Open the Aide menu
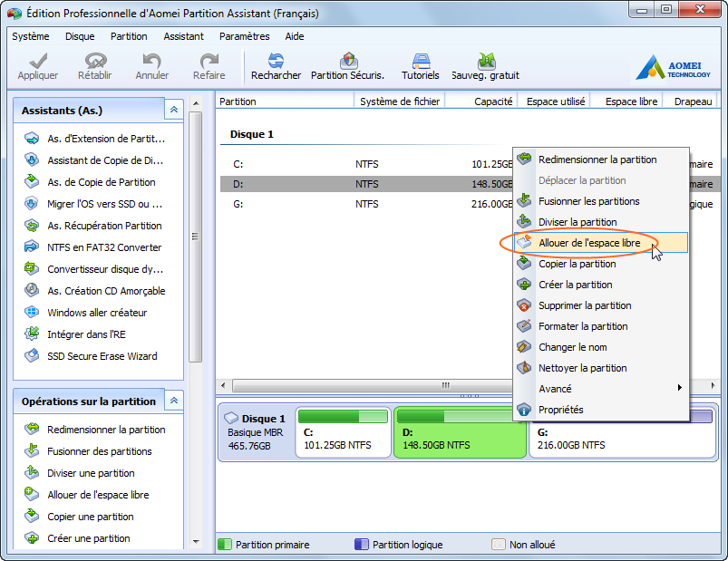728x561 pixels. pos(295,36)
